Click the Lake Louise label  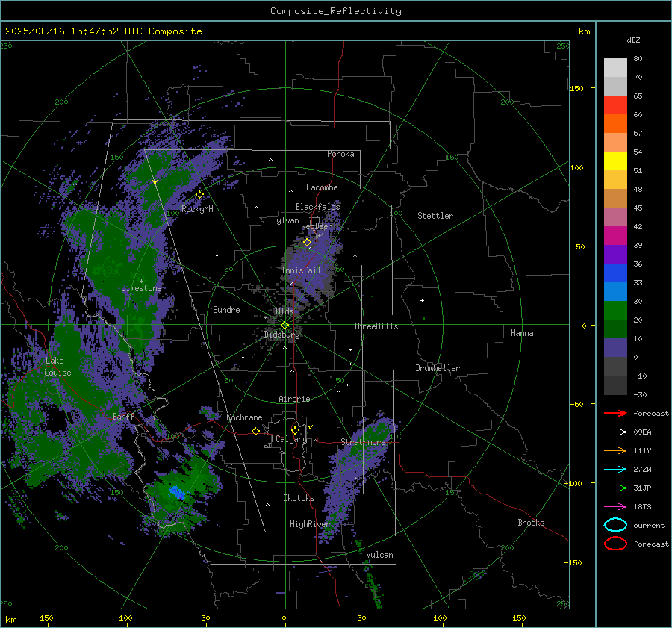click(x=57, y=367)
